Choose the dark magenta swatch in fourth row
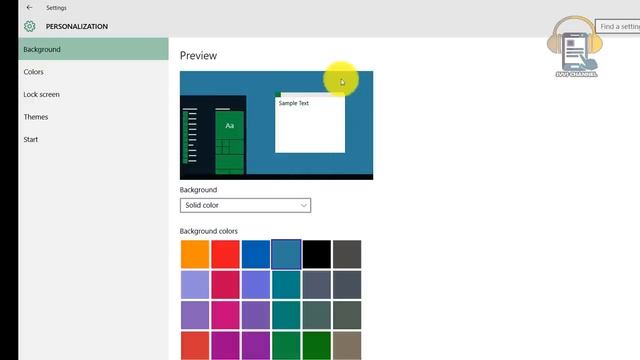640x360 pixels. tap(225, 345)
